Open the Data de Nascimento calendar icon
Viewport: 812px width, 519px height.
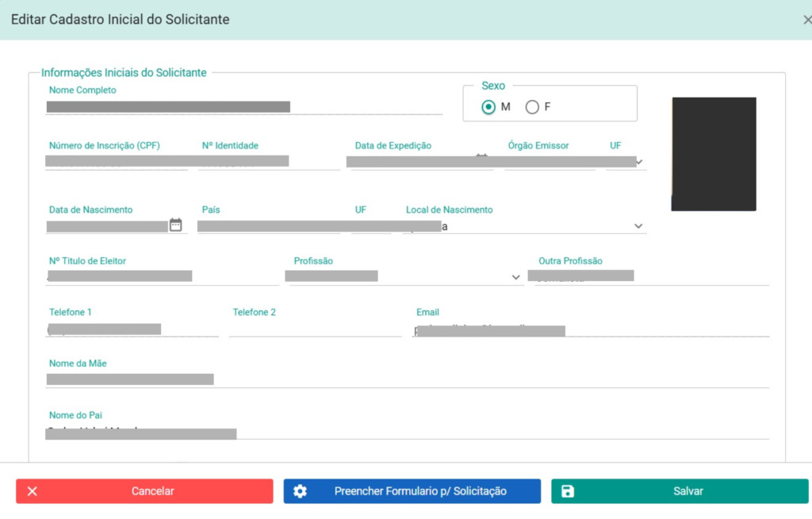(x=175, y=225)
